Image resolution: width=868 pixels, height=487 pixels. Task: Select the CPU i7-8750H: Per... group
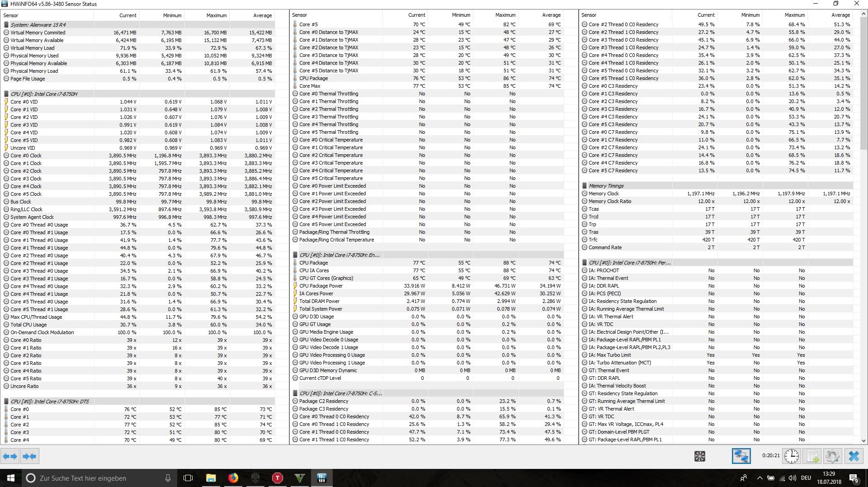tap(717, 263)
